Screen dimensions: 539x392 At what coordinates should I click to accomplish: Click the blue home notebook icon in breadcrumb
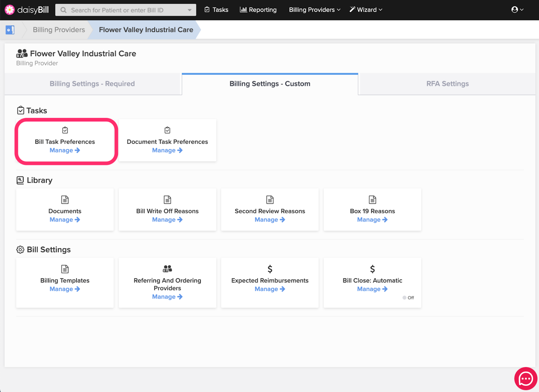(10, 30)
